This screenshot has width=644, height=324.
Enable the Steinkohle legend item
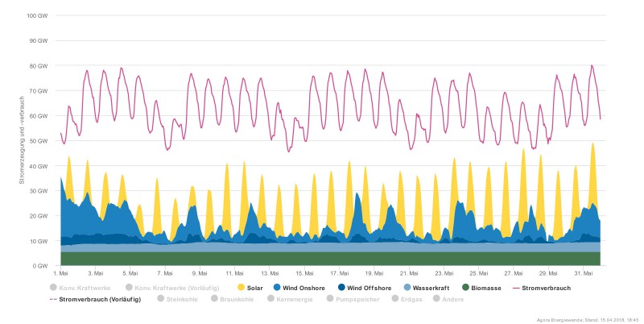coord(180,299)
